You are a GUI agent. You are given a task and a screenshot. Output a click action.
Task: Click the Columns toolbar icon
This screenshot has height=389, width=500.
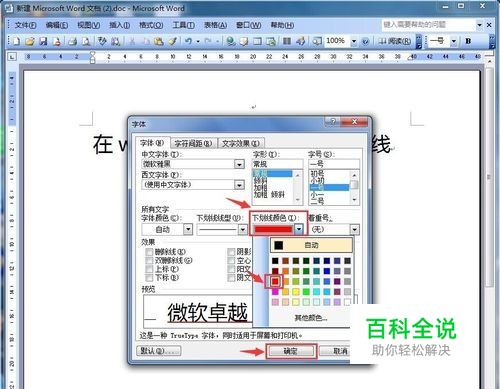point(287,41)
